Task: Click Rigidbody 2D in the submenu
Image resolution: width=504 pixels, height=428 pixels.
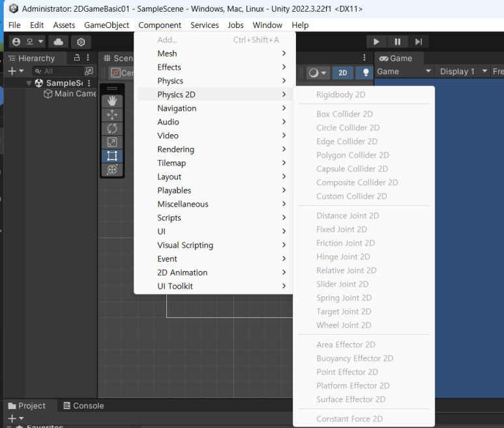Action: point(364,94)
